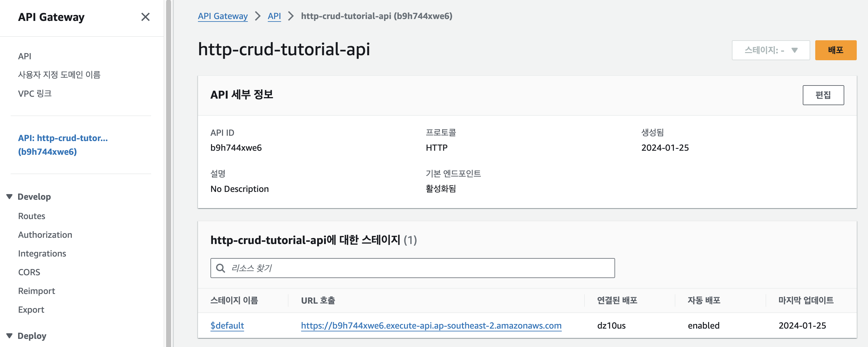Image resolution: width=868 pixels, height=347 pixels.
Task: Select the protocol value HTTP
Action: [x=436, y=148]
